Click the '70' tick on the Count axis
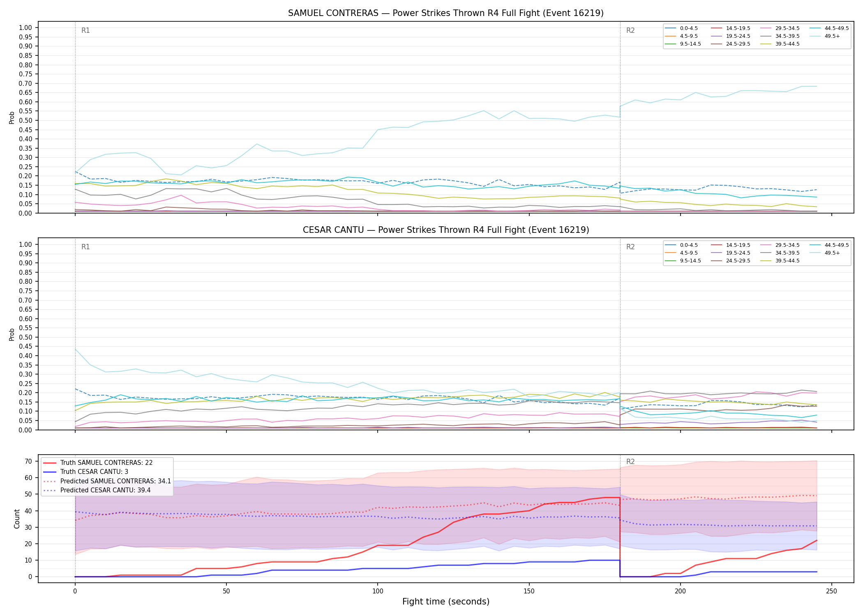The image size is (863, 616). coord(28,461)
